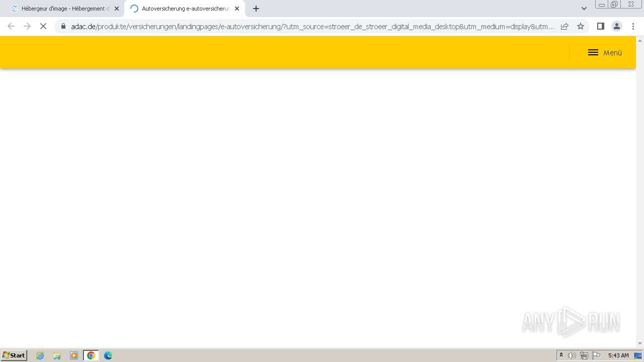The image size is (644, 362).
Task: Click the page scrollbar down arrow
Action: click(x=640, y=344)
